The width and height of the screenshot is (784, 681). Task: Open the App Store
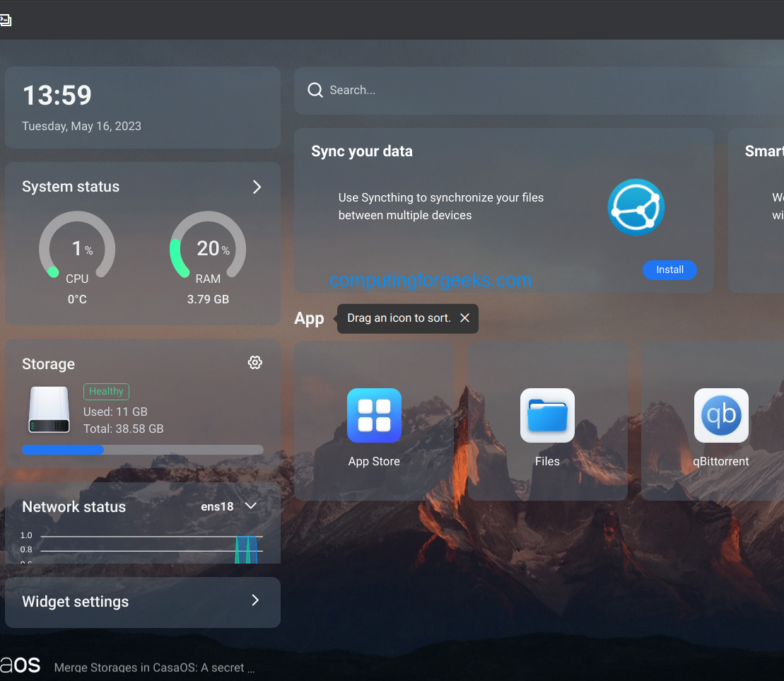pyautogui.click(x=374, y=415)
